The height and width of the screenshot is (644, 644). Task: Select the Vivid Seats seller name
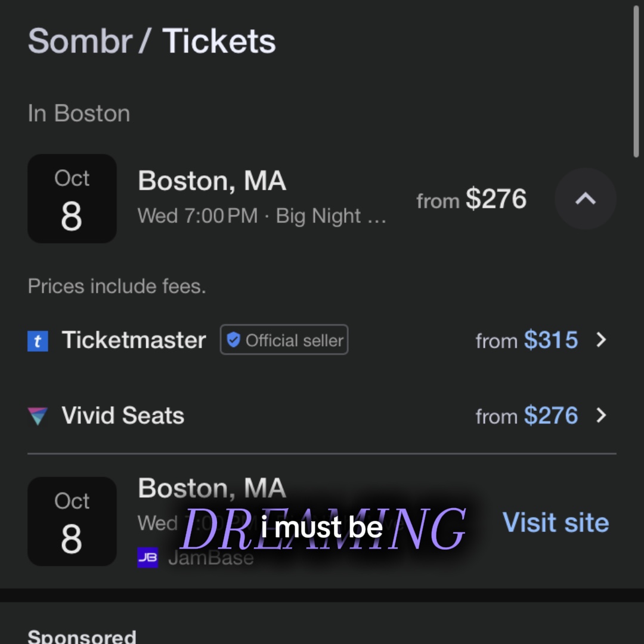point(123,415)
